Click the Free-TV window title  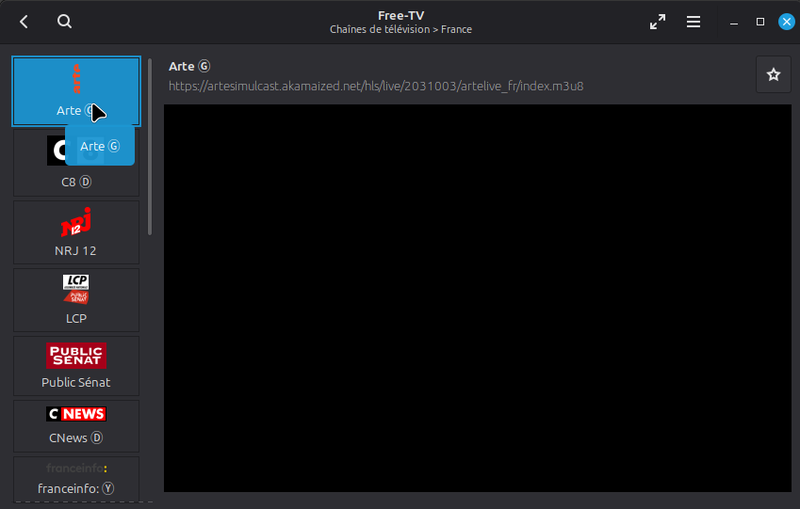(x=400, y=15)
